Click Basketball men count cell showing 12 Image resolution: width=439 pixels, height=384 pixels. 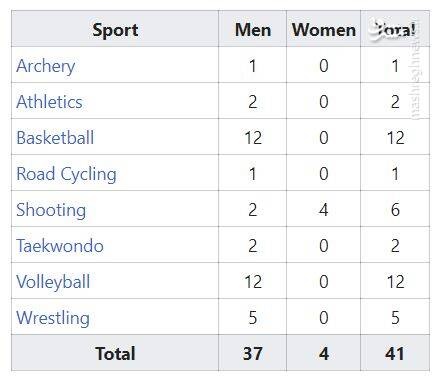pos(253,137)
